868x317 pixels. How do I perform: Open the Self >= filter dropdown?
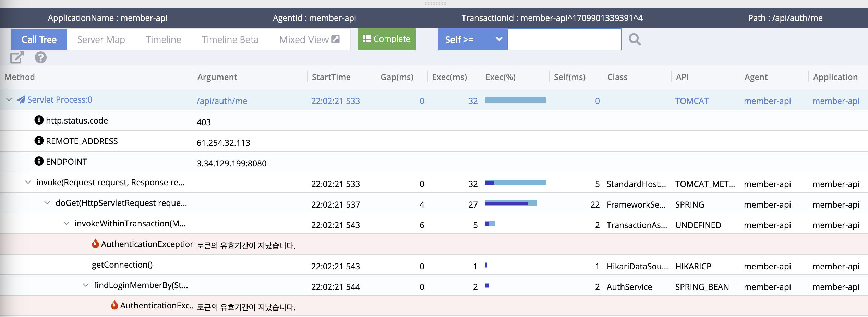(x=473, y=39)
